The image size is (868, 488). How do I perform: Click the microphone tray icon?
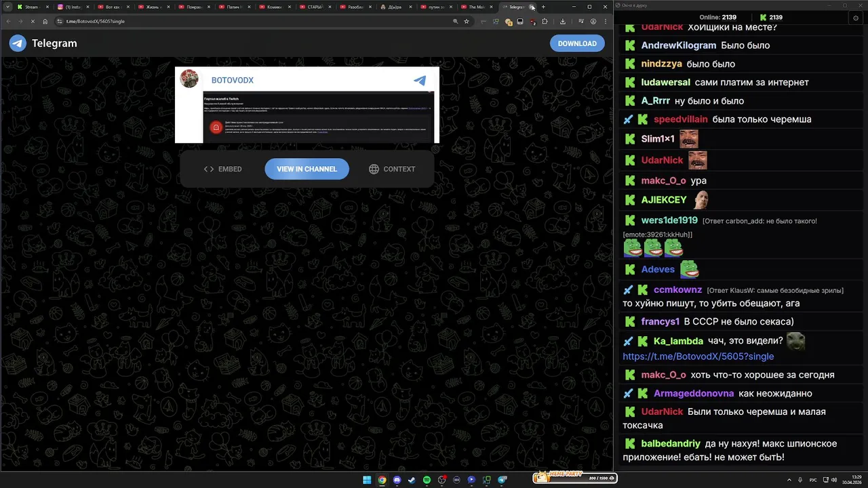point(800,480)
